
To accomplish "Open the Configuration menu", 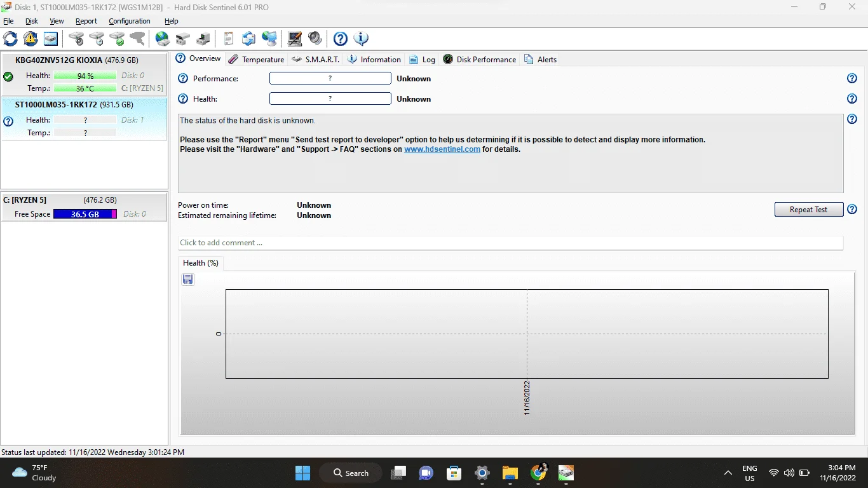I will 130,21.
